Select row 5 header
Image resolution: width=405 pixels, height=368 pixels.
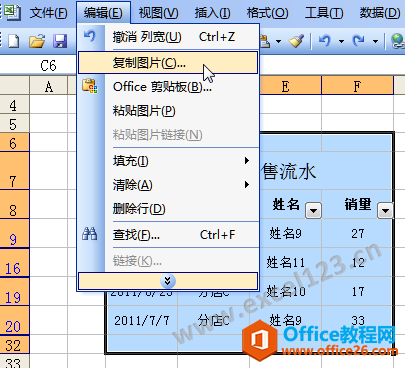tap(14, 124)
